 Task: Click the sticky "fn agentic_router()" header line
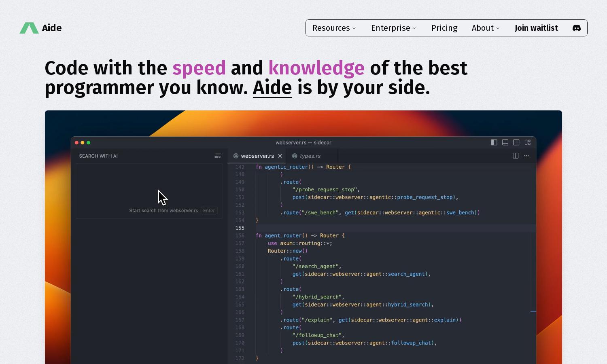click(303, 167)
